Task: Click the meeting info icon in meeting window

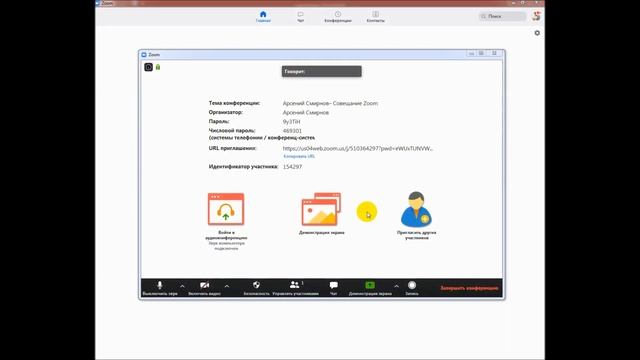Action: click(x=149, y=67)
